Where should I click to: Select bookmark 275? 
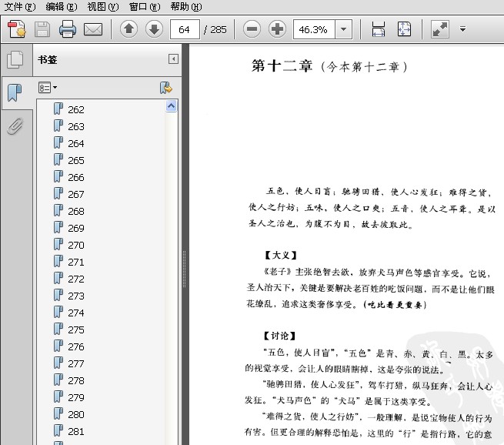[x=76, y=330]
